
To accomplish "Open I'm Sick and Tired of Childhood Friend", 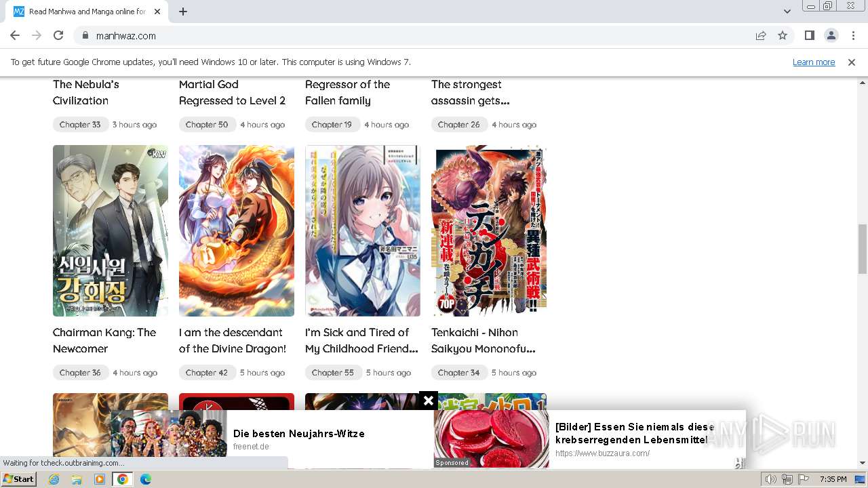I will click(x=361, y=340).
